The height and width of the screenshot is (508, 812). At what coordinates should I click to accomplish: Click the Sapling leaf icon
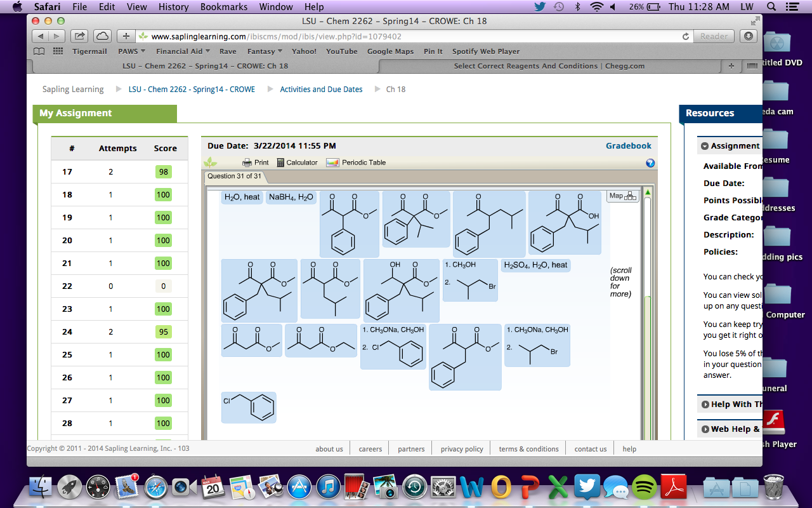210,163
